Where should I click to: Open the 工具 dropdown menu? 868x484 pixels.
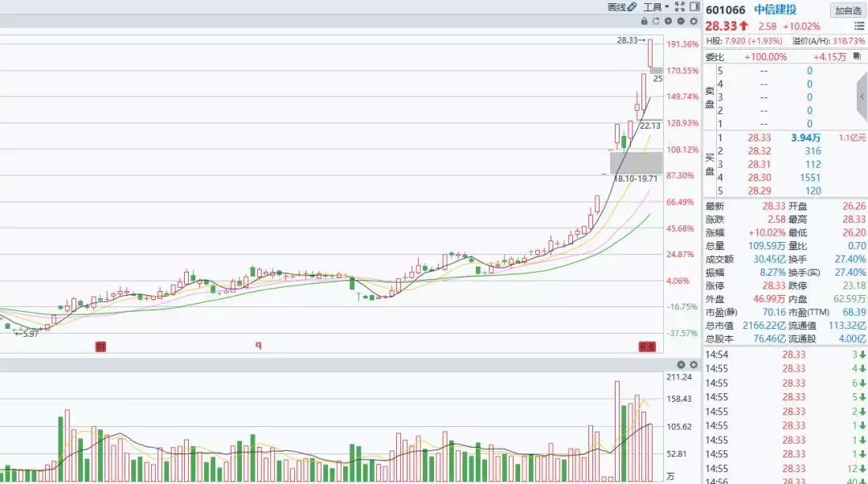tap(656, 7)
